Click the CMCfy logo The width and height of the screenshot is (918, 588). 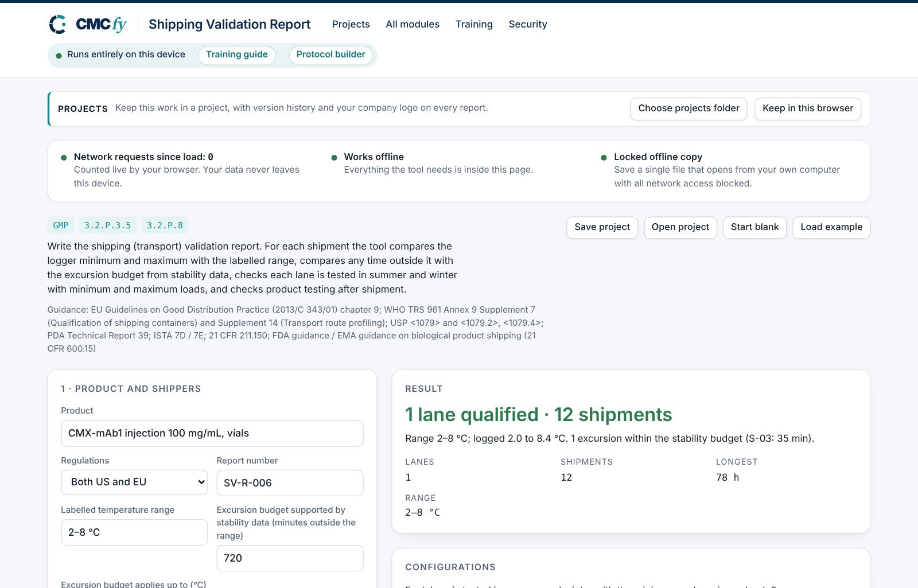pos(88,24)
